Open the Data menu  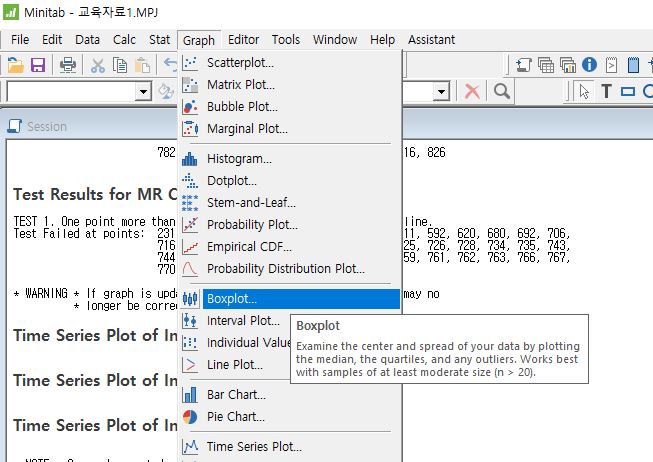coord(87,40)
